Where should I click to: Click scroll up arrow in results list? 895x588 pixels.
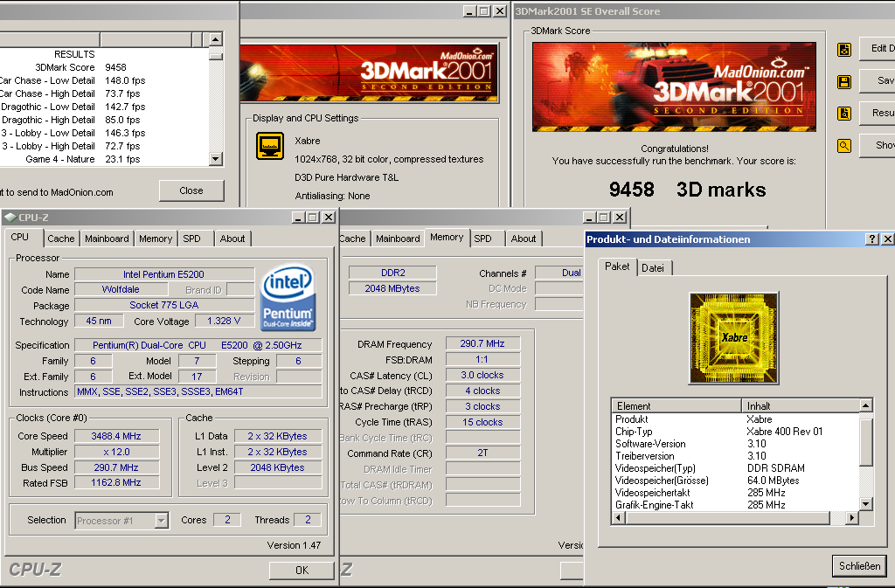pos(215,39)
